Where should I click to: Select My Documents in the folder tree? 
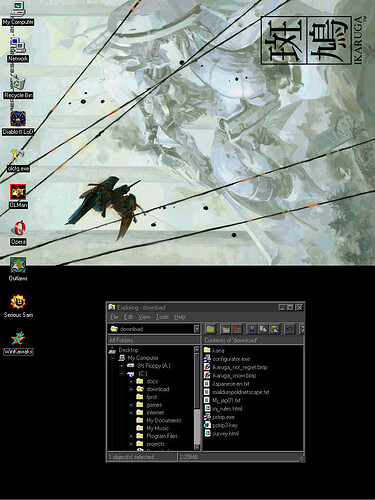(x=164, y=420)
